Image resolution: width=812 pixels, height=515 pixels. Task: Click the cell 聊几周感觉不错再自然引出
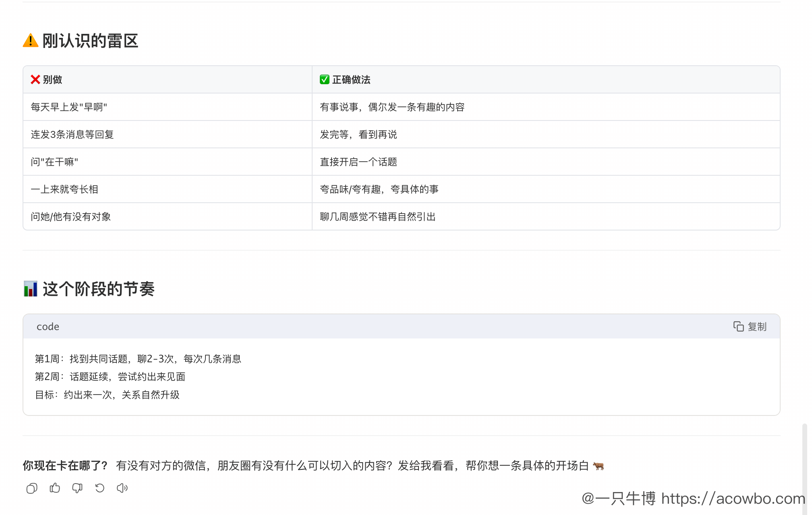378,217
